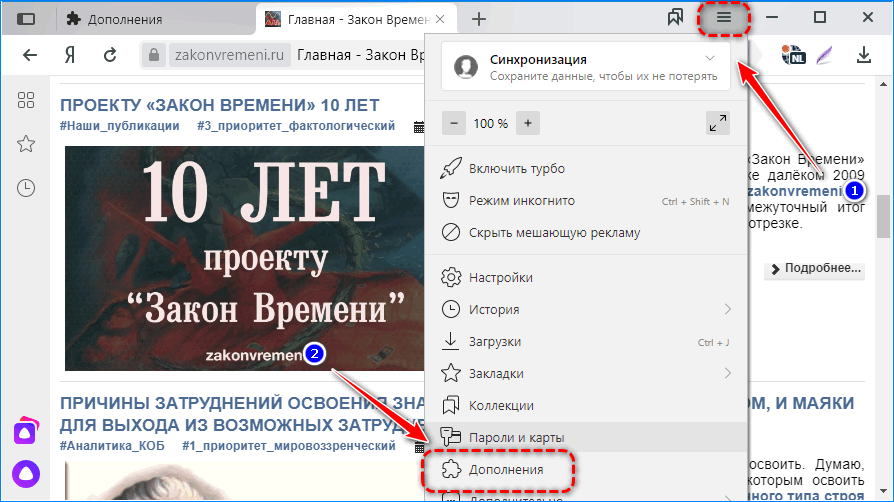894x502 pixels.
Task: Close the Главная - Закон Времени tab
Action: pos(440,19)
